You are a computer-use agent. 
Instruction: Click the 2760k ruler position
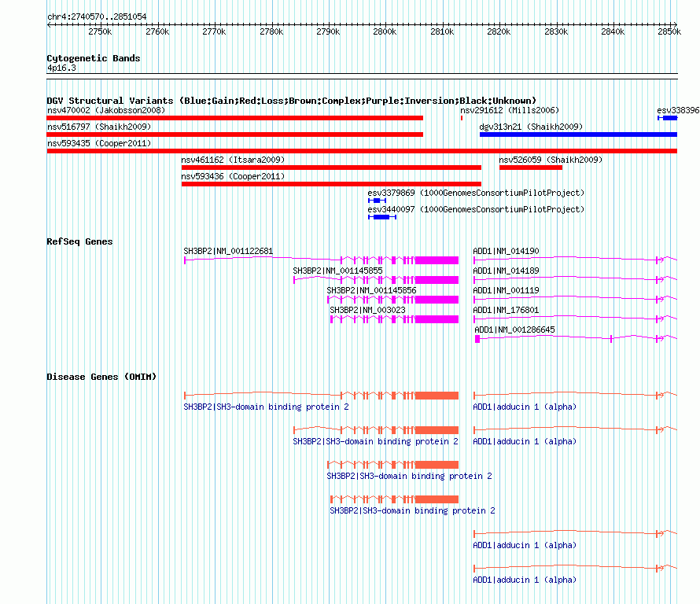pos(157,31)
